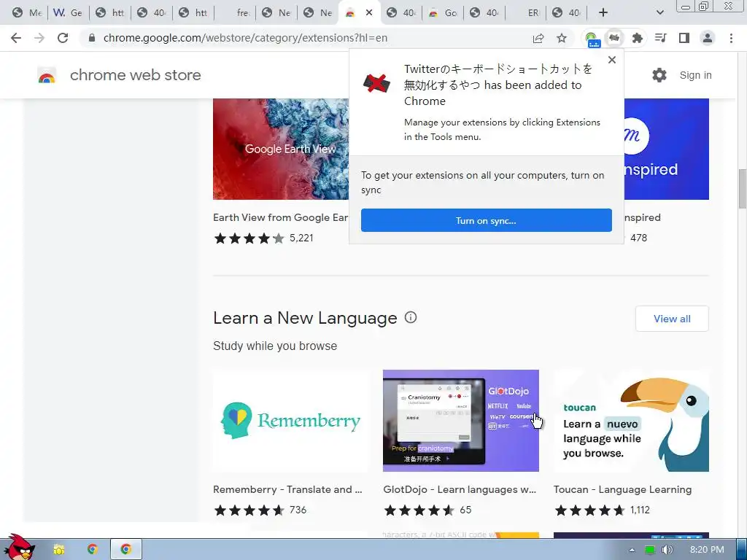Open a new tab with plus button

point(603,13)
